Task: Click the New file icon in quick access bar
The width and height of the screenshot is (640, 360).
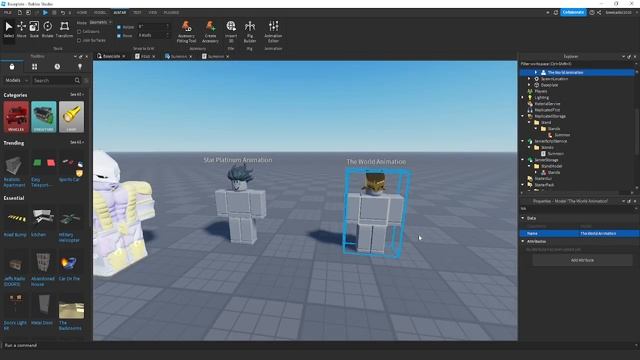Action: pyautogui.click(x=20, y=13)
